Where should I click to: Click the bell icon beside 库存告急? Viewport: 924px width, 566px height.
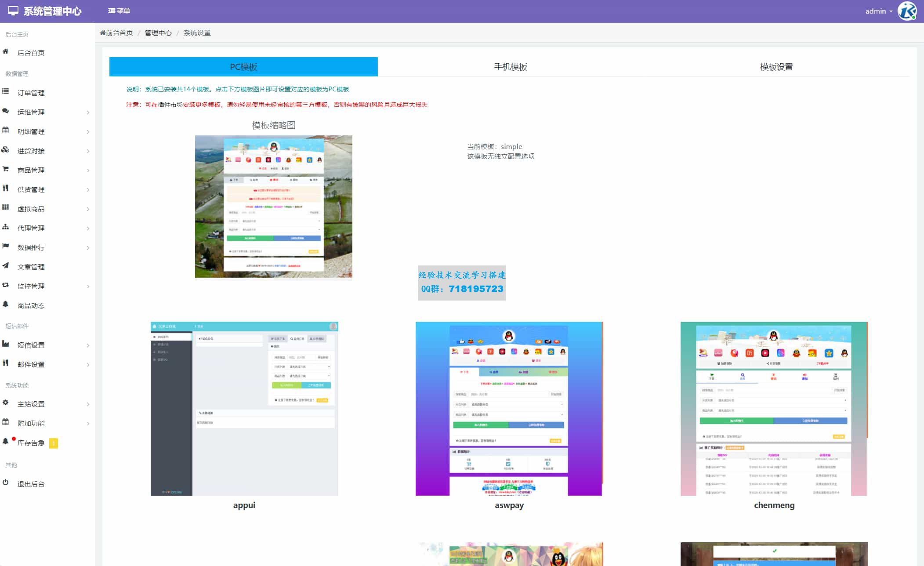6,442
